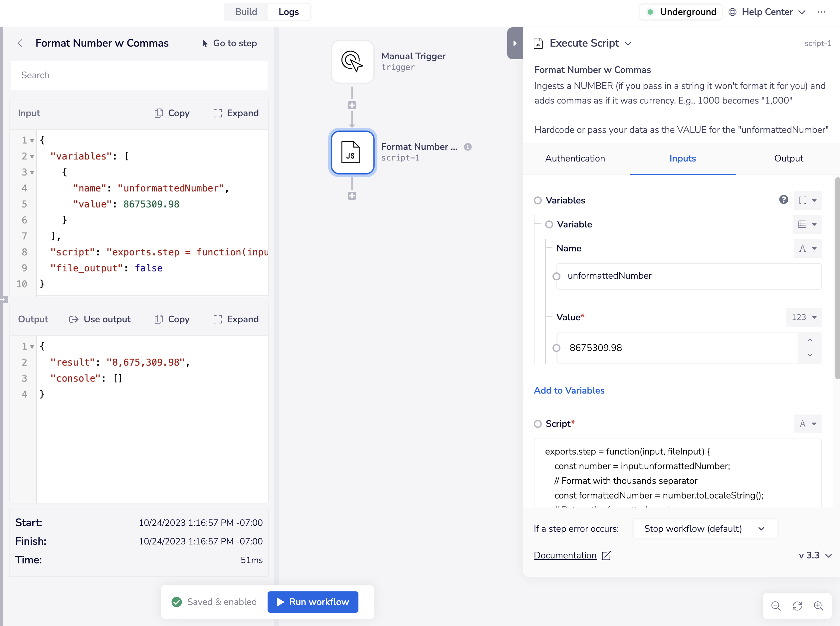Click the Run workflow button
Screen dimensions: 840x626
313,602
